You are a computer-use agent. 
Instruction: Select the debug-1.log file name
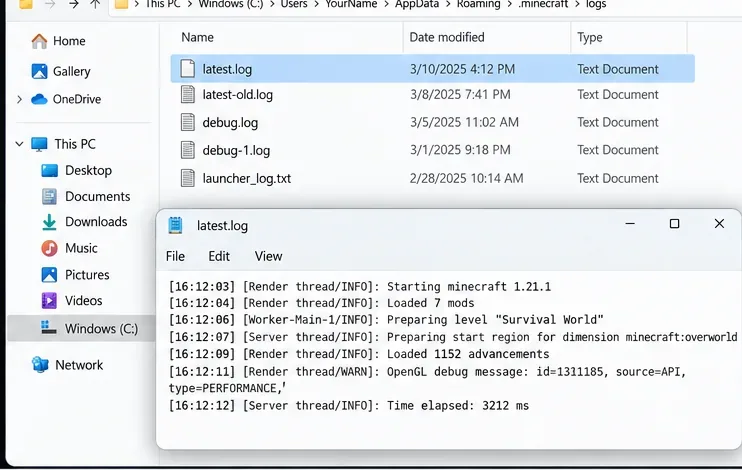pos(236,151)
